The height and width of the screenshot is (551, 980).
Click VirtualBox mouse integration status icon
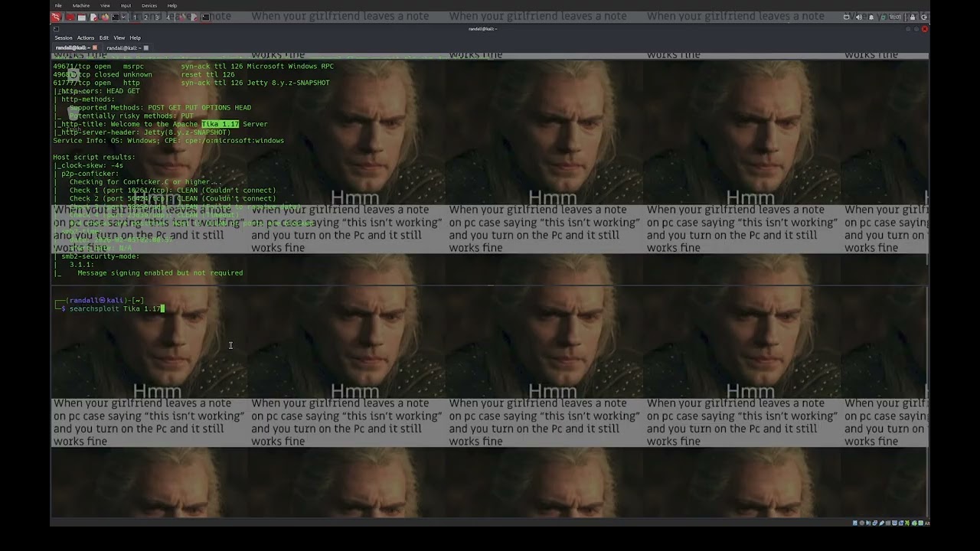tap(914, 523)
